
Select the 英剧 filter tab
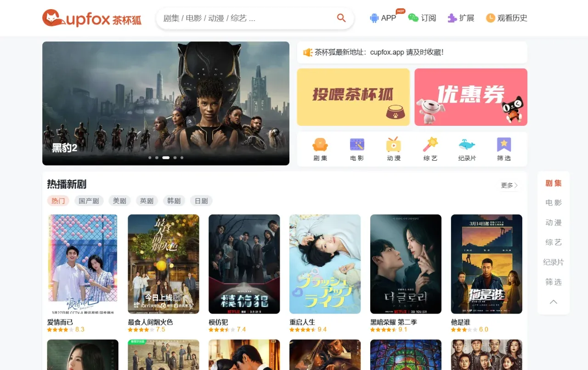pyautogui.click(x=147, y=201)
